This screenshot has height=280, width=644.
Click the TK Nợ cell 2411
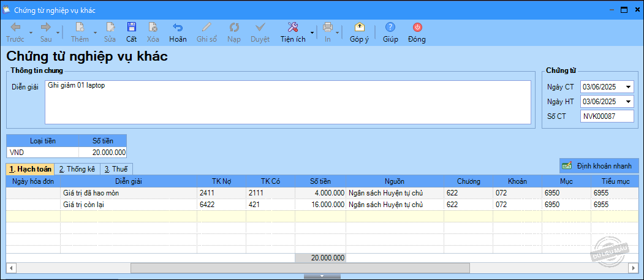click(x=221, y=193)
